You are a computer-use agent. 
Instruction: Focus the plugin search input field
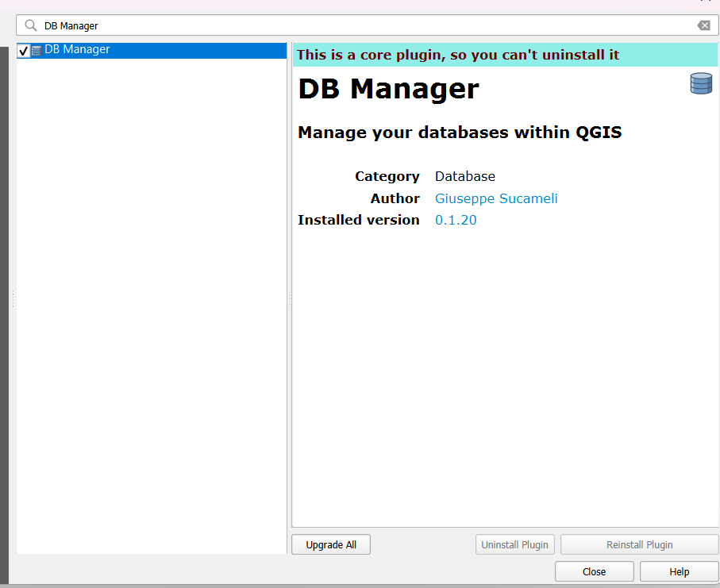[368, 25]
